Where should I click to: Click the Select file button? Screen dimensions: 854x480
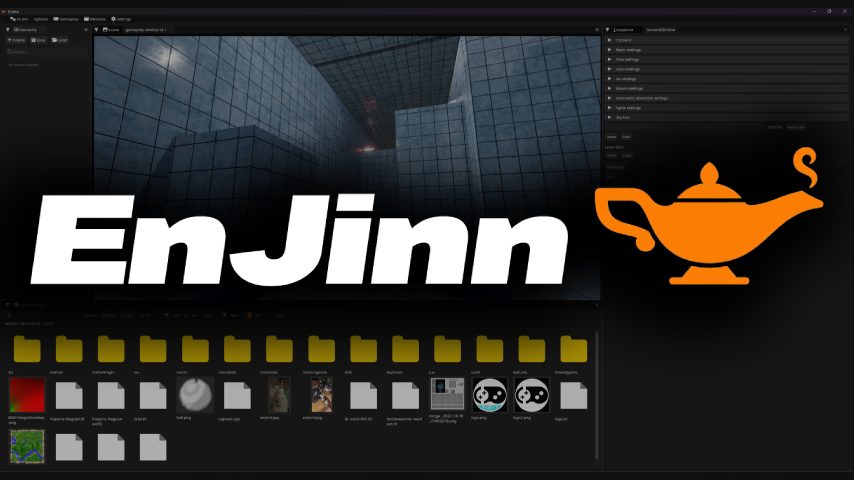(796, 127)
